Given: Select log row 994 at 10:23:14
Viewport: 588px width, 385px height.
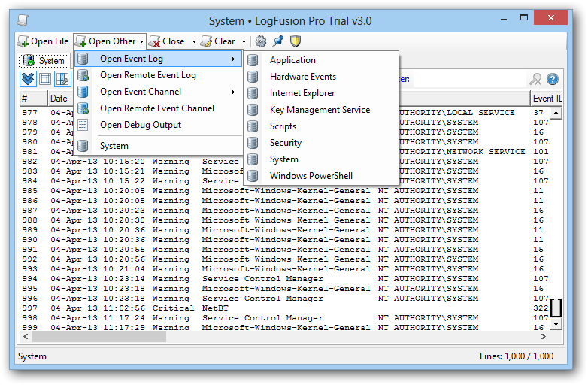Looking at the screenshot, I should [284, 279].
